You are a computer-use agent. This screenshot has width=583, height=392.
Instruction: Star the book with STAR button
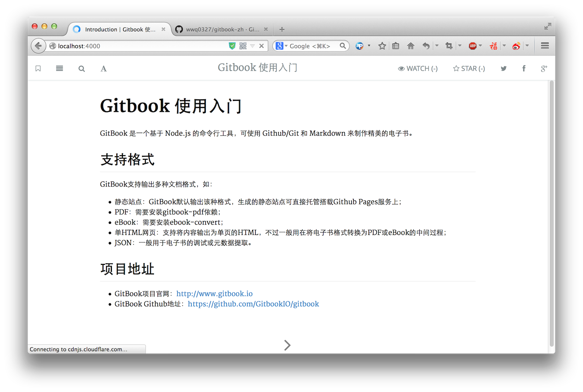469,68
